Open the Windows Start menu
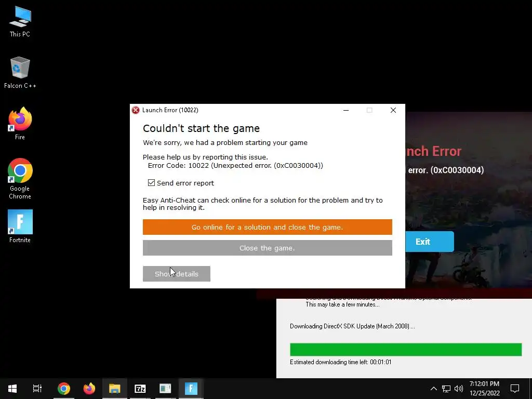 pos(12,389)
